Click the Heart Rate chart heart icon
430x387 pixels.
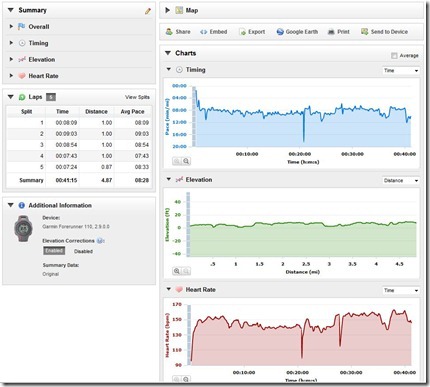(x=179, y=289)
